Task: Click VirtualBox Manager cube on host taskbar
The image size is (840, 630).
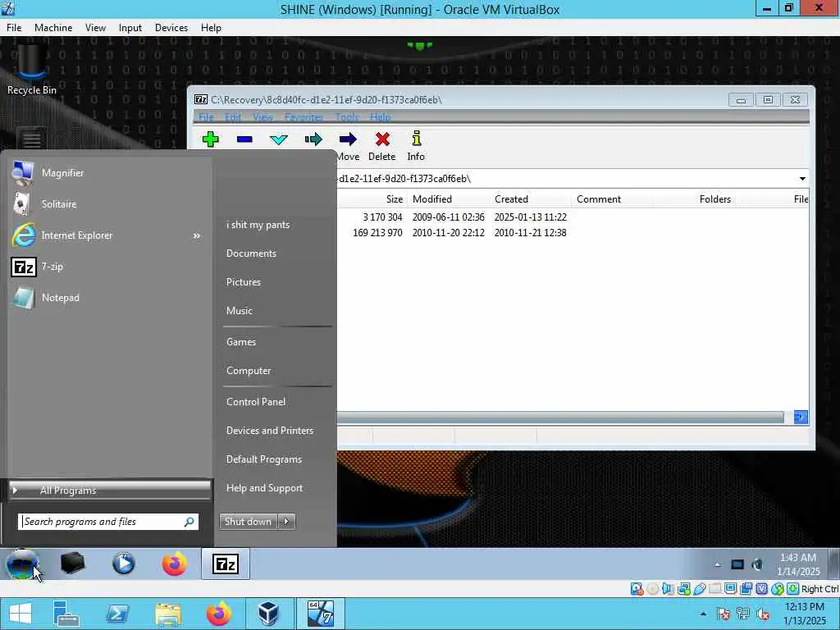Action: point(268,614)
